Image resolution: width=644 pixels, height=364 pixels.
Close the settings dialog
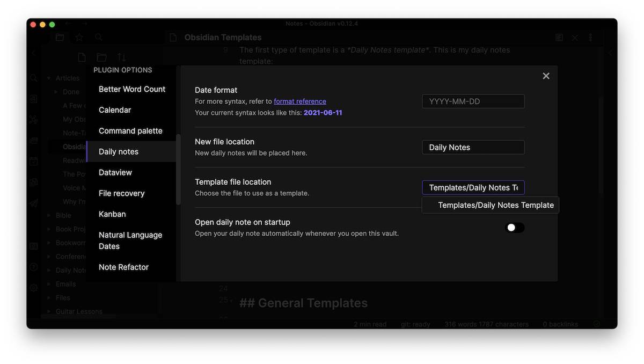click(x=546, y=76)
